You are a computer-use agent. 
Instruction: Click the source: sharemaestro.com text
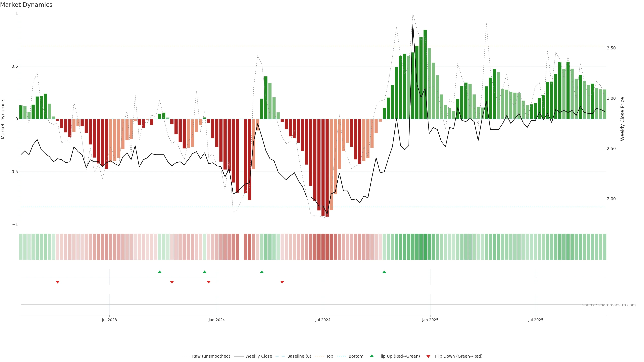coord(609,305)
